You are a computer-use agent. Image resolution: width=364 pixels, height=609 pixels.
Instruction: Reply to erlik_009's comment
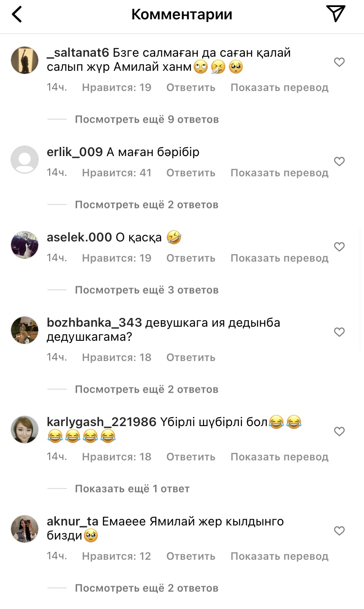tap(191, 173)
